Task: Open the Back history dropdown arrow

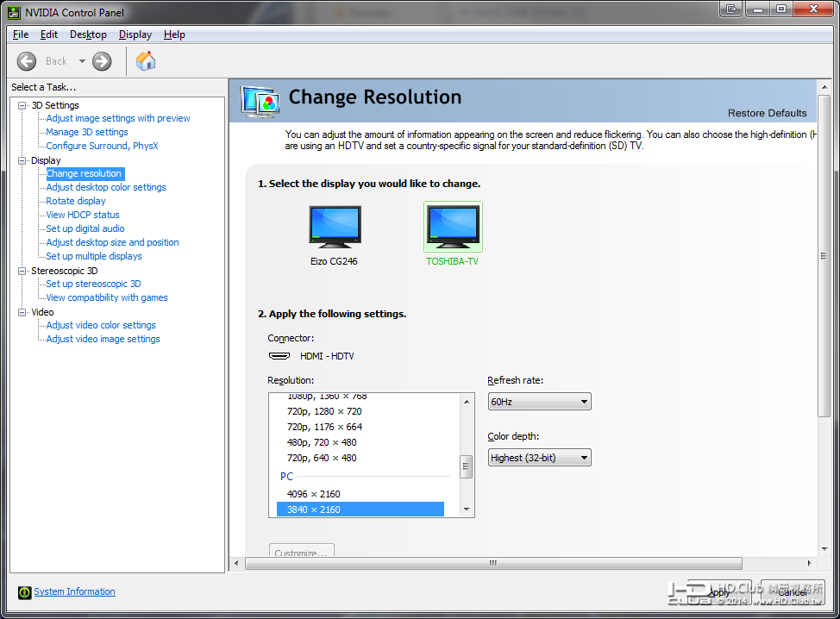Action: click(x=82, y=61)
